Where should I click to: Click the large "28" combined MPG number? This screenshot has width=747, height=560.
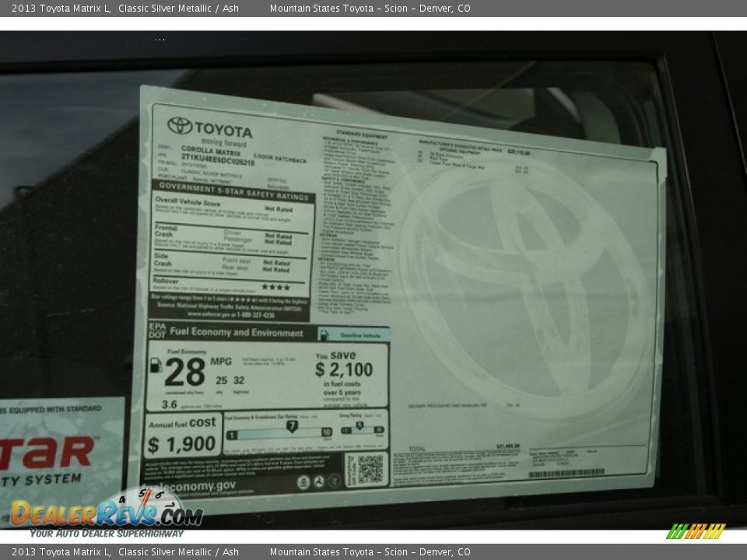(185, 372)
